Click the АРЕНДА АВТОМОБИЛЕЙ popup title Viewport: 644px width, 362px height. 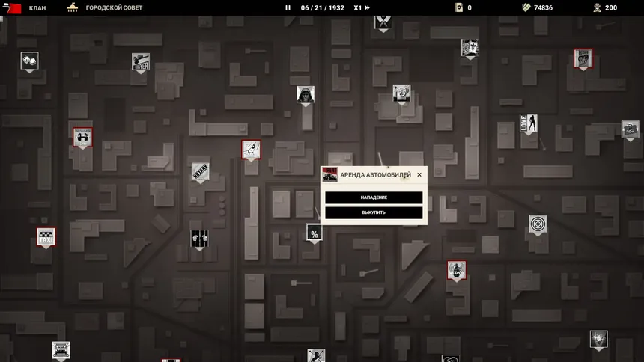tap(375, 174)
